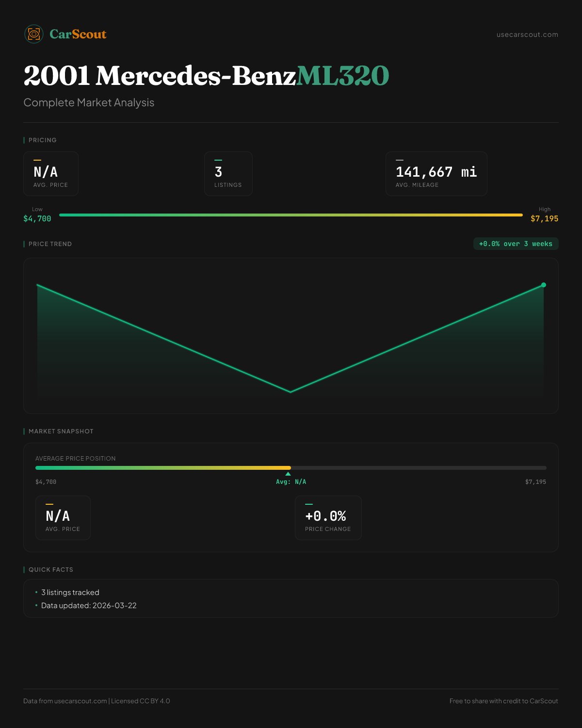Select the 141,667 mi average mileage card
Viewport: 582px width, 728px height.
coord(436,174)
